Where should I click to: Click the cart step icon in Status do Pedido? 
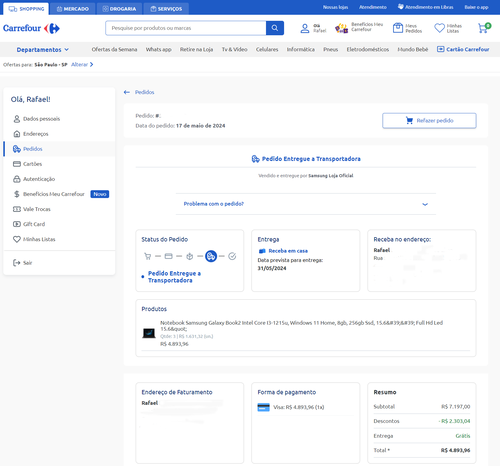pos(148,256)
